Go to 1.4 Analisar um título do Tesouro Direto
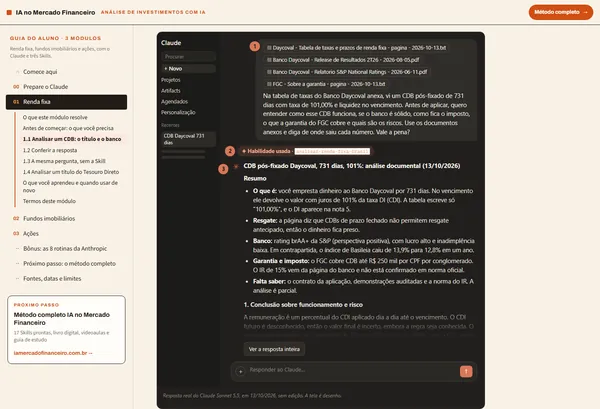 tap(71, 172)
